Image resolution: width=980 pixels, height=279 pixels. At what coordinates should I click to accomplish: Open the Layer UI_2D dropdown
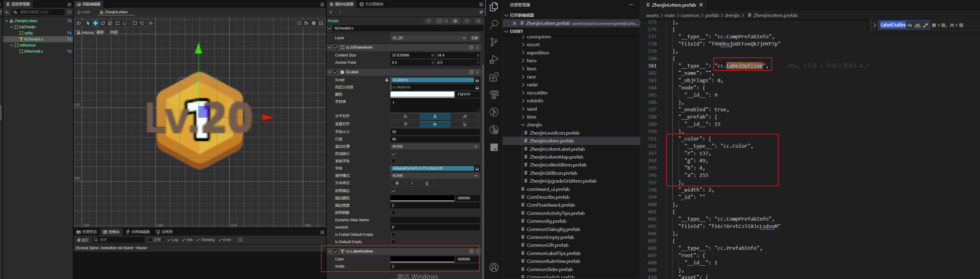(429, 38)
